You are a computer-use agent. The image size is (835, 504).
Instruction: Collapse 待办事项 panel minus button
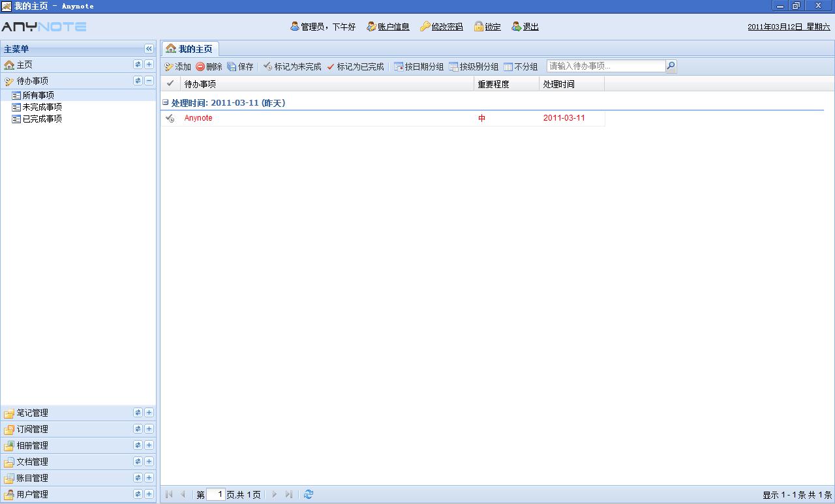[x=149, y=81]
